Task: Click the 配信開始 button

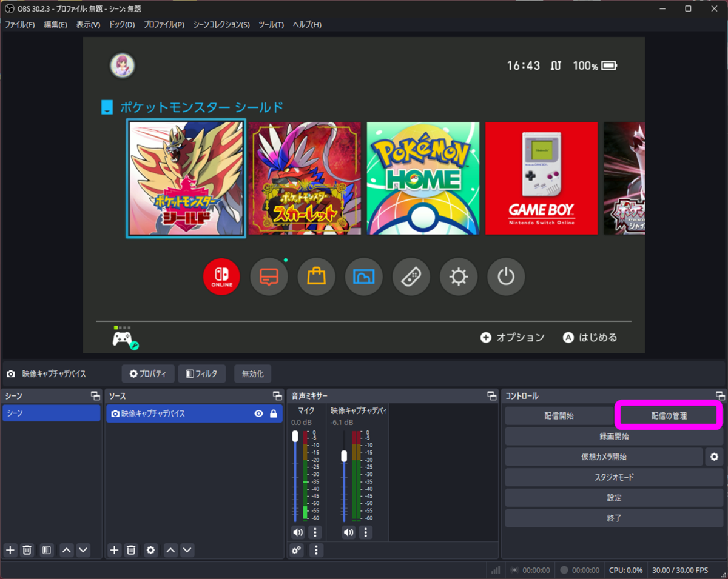Action: tap(559, 416)
